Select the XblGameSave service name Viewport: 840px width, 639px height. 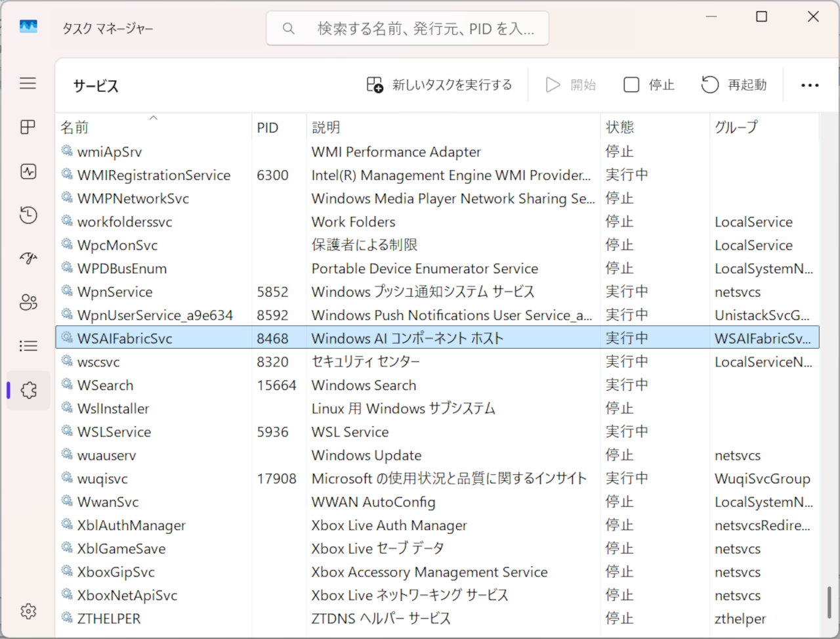[x=121, y=548]
